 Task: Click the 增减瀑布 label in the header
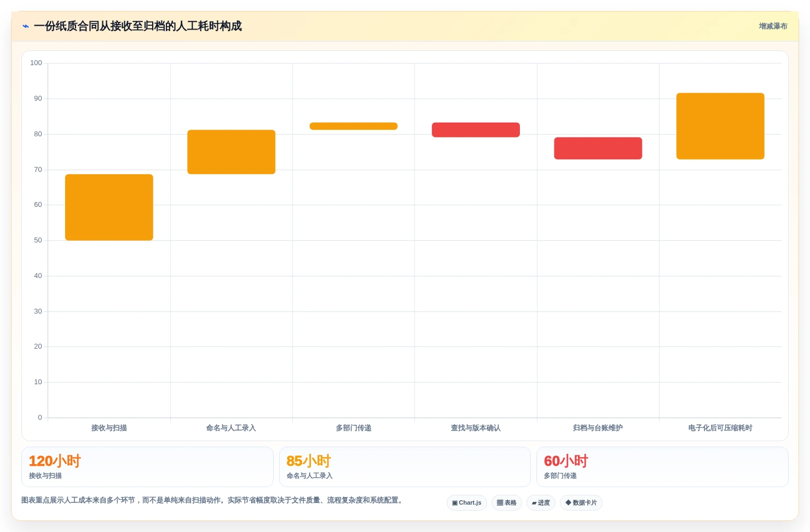coord(773,26)
